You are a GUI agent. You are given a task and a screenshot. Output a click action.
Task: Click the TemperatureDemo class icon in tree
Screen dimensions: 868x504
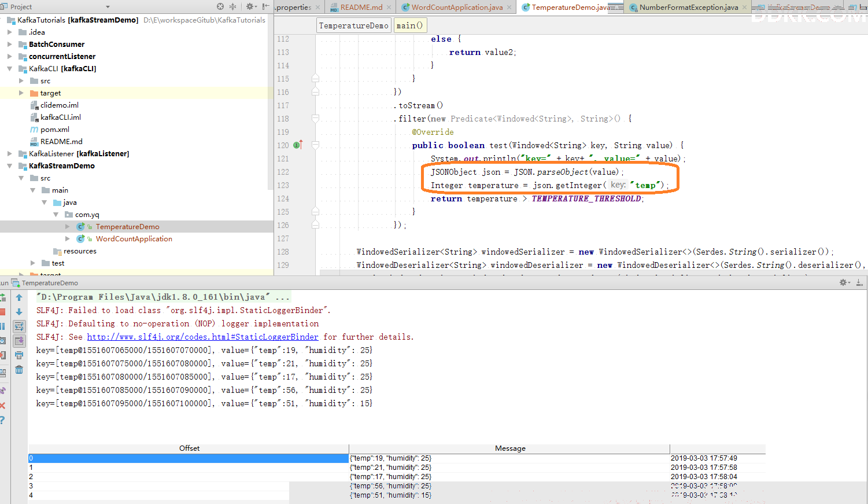click(81, 227)
